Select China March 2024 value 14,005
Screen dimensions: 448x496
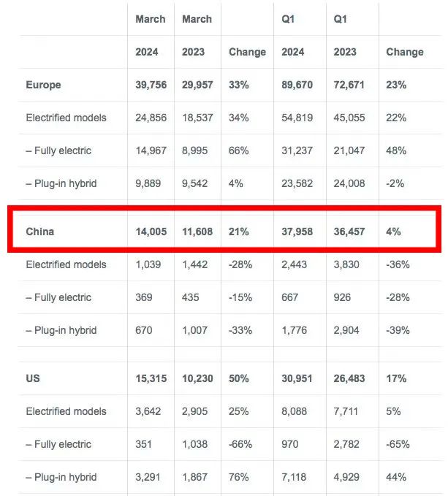coord(151,232)
